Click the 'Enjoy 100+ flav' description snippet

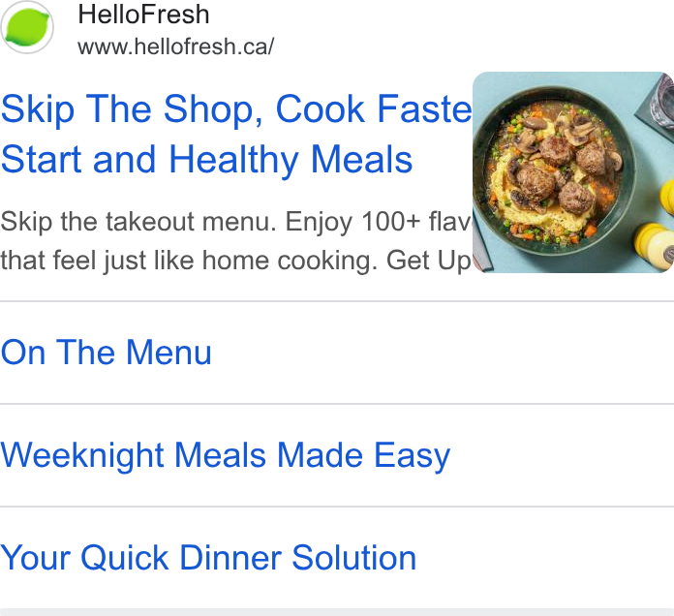pyautogui.click(x=379, y=222)
